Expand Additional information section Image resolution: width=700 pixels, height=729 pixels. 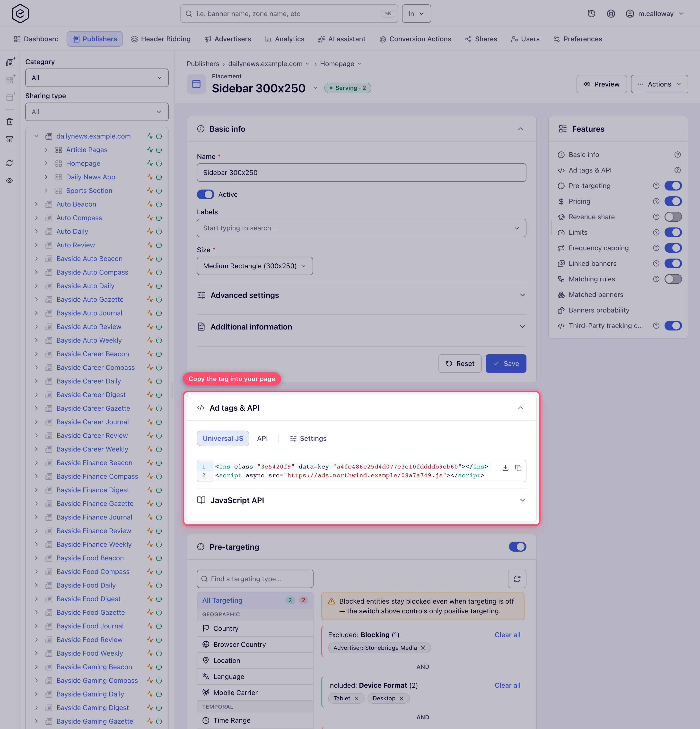361,327
